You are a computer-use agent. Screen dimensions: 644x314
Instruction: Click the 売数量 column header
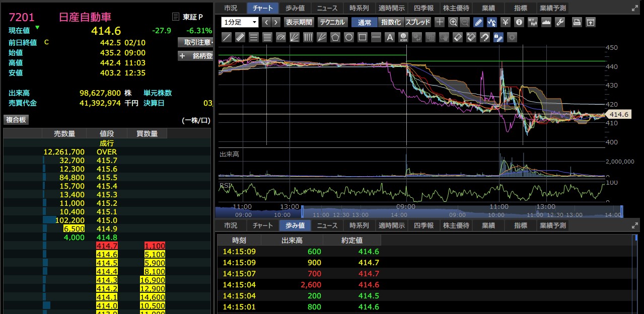(64, 133)
